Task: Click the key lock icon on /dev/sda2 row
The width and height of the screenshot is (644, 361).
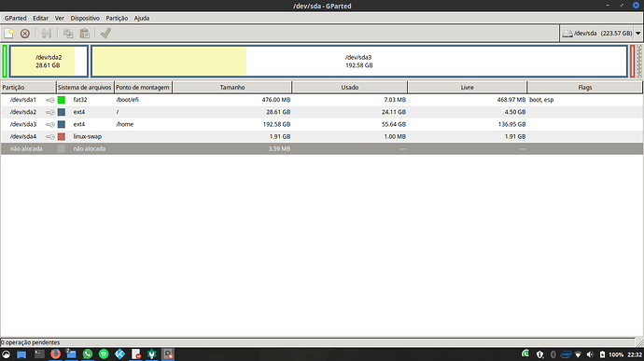Action: click(x=50, y=112)
